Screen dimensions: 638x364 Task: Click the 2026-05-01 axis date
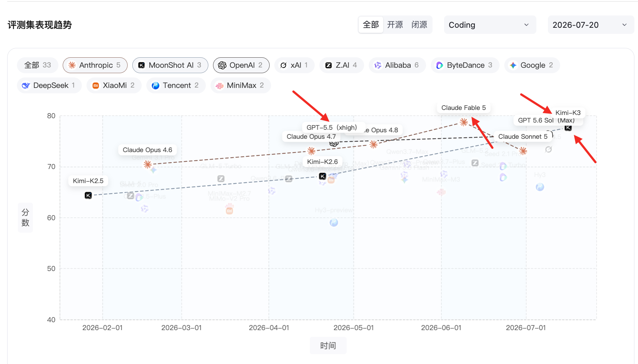[x=354, y=328]
